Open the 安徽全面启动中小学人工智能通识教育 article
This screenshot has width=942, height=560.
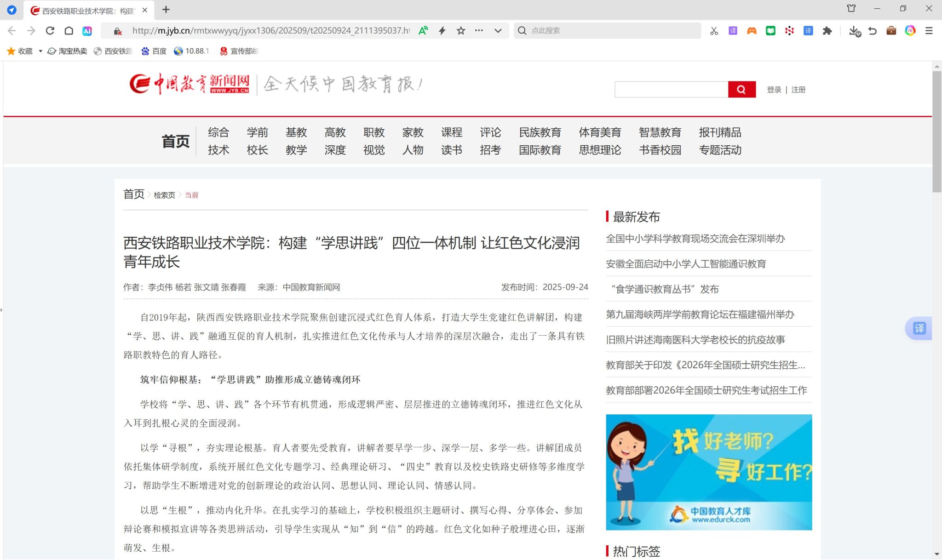click(x=685, y=264)
